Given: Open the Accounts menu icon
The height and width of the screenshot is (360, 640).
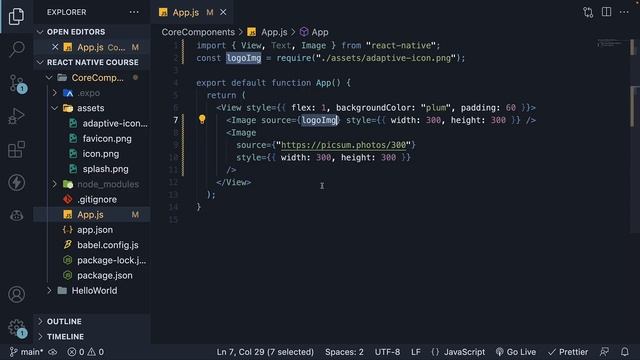Looking at the screenshot, I should pyautogui.click(x=16, y=294).
